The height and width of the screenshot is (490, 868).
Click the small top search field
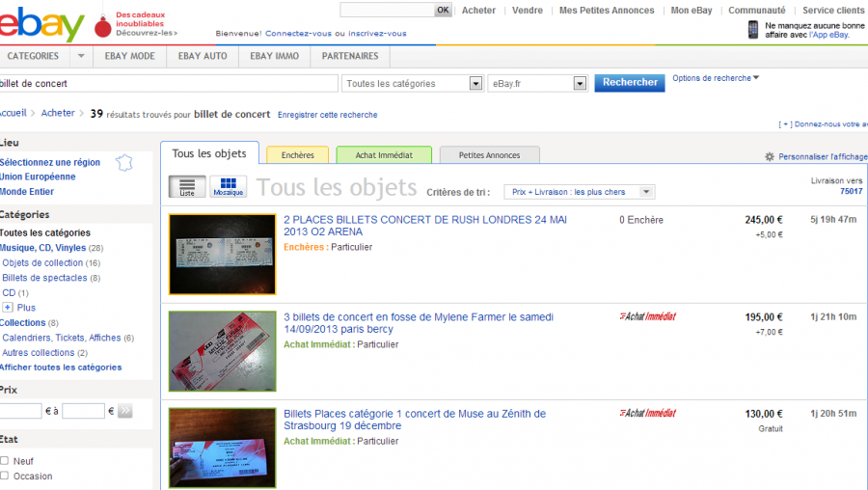point(387,10)
